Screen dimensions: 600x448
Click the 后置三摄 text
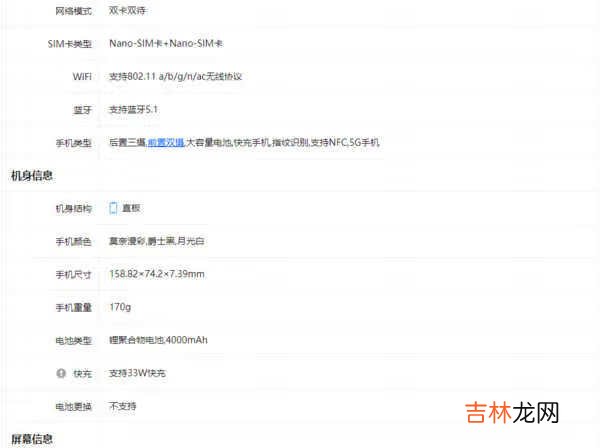127,143
